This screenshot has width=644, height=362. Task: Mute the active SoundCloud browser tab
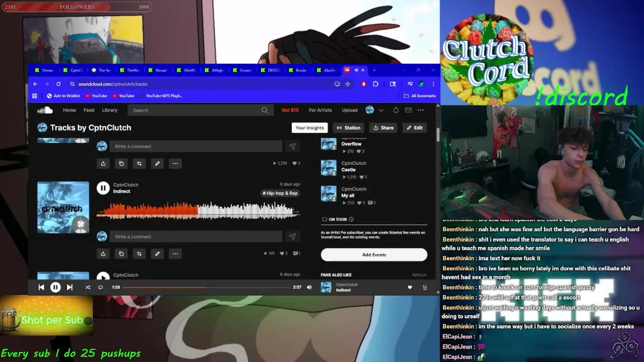click(356, 70)
